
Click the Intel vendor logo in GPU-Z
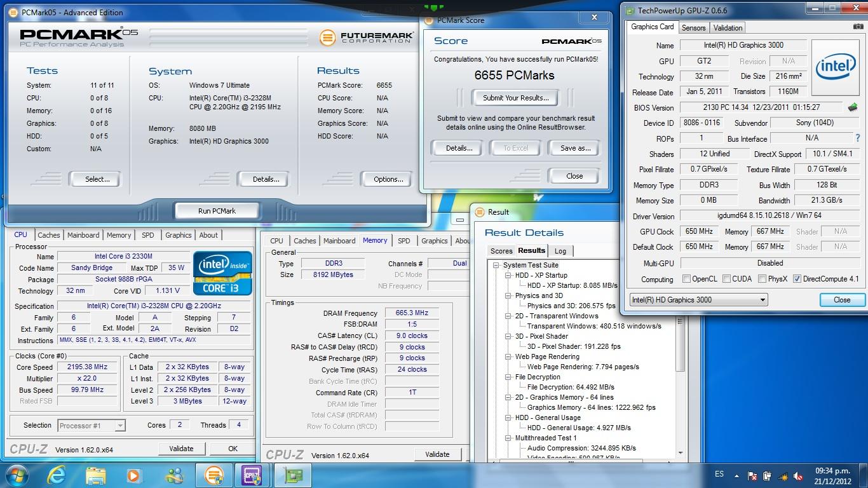tap(836, 67)
